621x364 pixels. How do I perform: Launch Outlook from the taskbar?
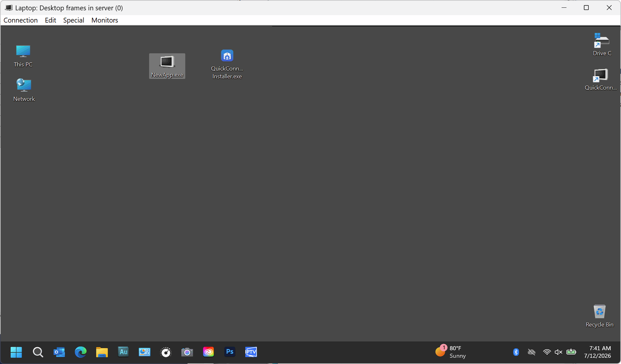pos(59,352)
